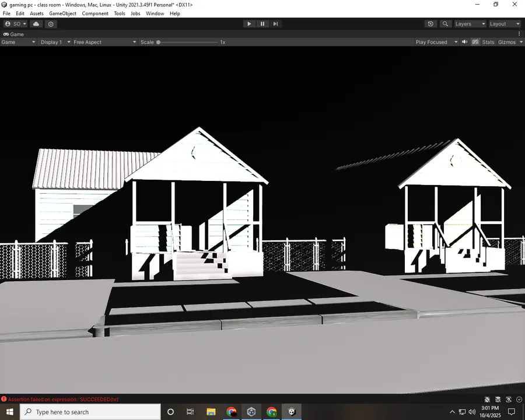
Task: Open the Component menu
Action: (95, 13)
